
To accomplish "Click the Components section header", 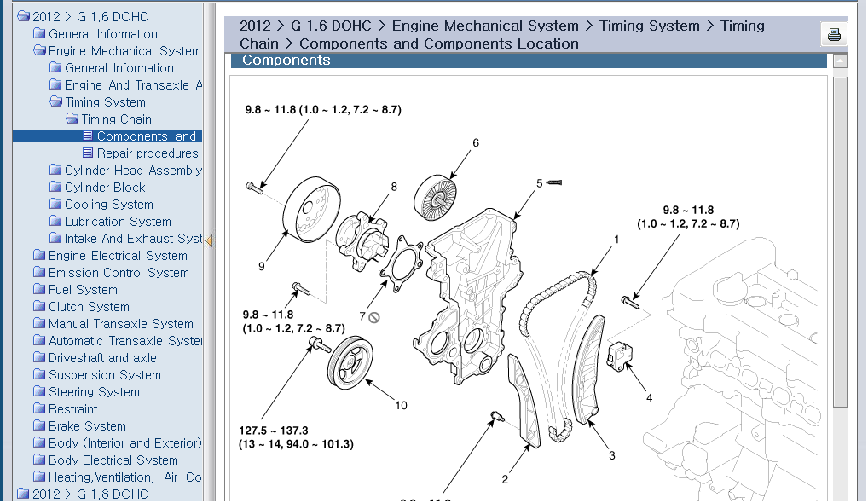I will (x=529, y=61).
